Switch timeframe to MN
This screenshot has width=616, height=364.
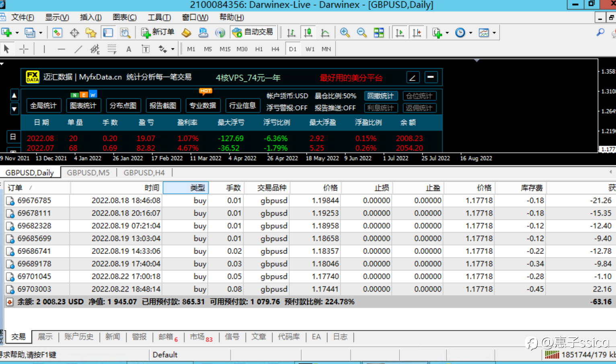pos(326,49)
